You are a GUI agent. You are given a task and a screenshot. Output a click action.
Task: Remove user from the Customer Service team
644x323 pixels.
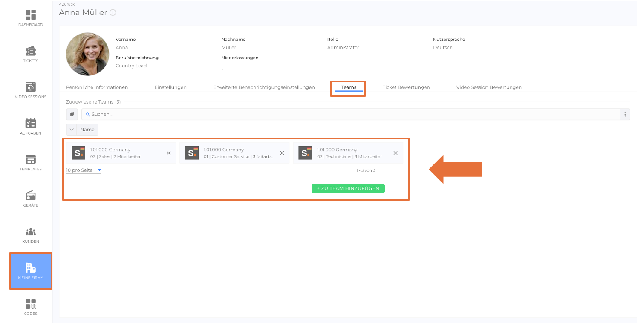pos(282,153)
